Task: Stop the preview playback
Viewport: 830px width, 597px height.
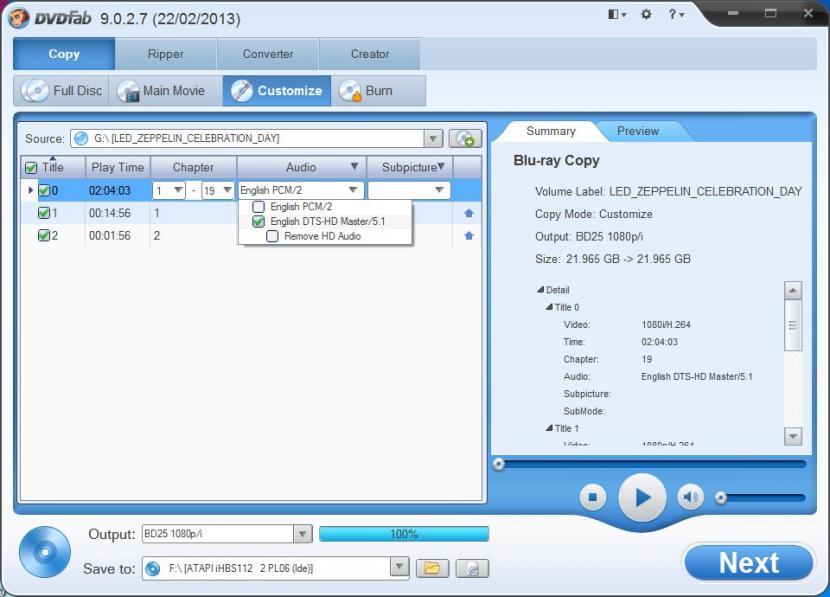Action: (592, 497)
